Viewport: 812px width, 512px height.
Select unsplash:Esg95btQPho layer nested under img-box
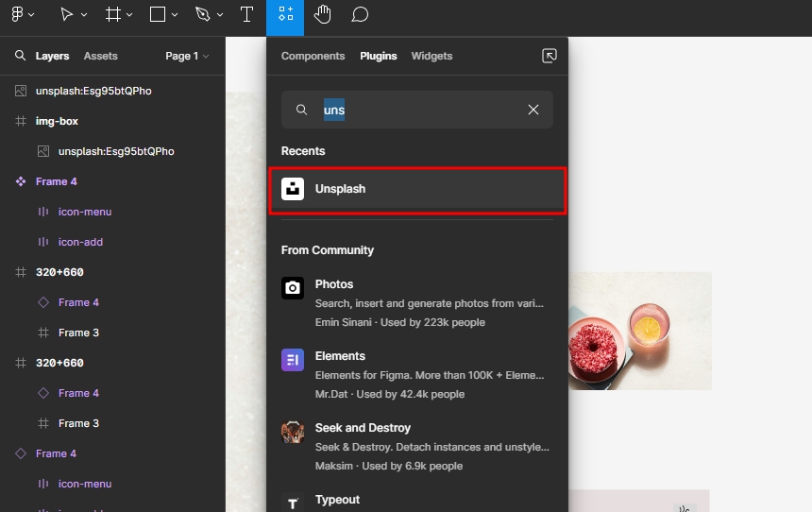tap(113, 151)
